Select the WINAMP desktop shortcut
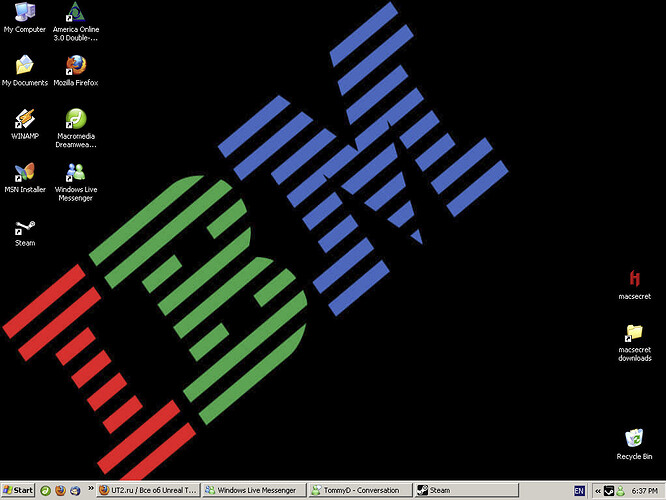Screen dimensions: 666x500 click(x=24, y=119)
